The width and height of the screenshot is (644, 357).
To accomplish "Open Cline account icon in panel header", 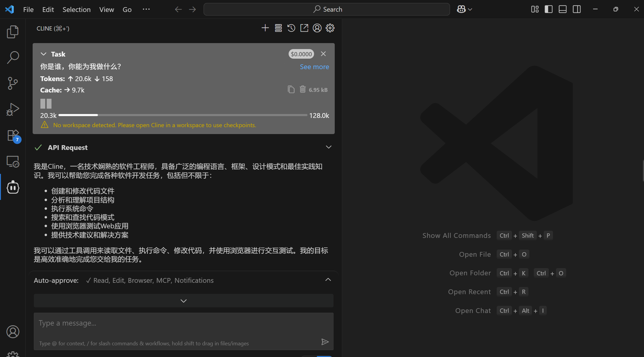I will point(317,28).
